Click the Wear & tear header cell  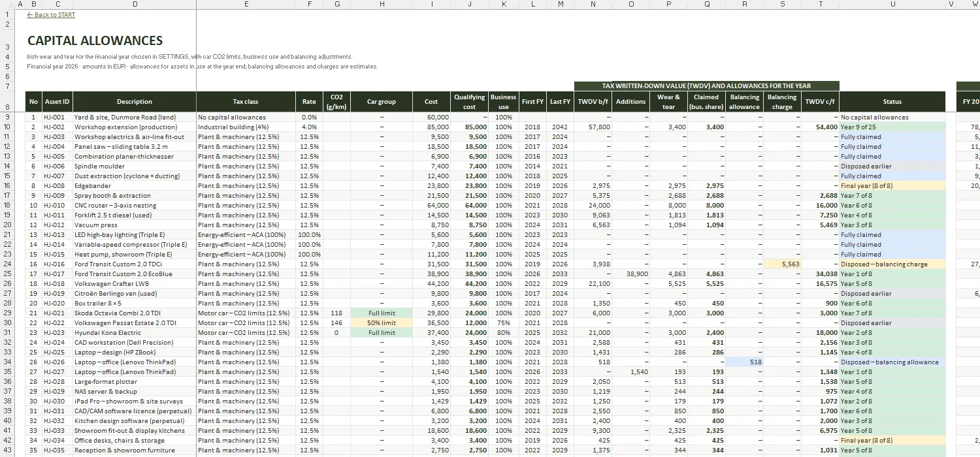pyautogui.click(x=668, y=101)
